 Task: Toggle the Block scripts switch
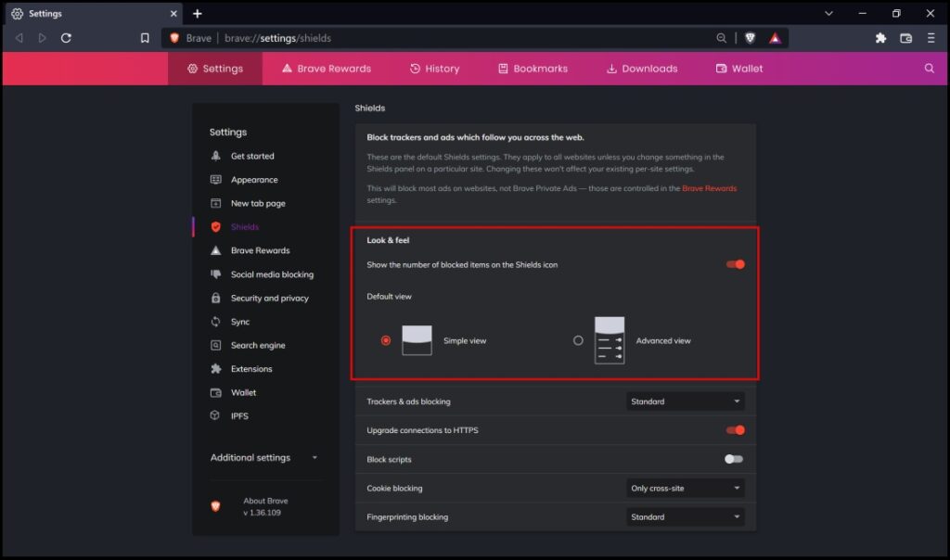click(x=734, y=460)
